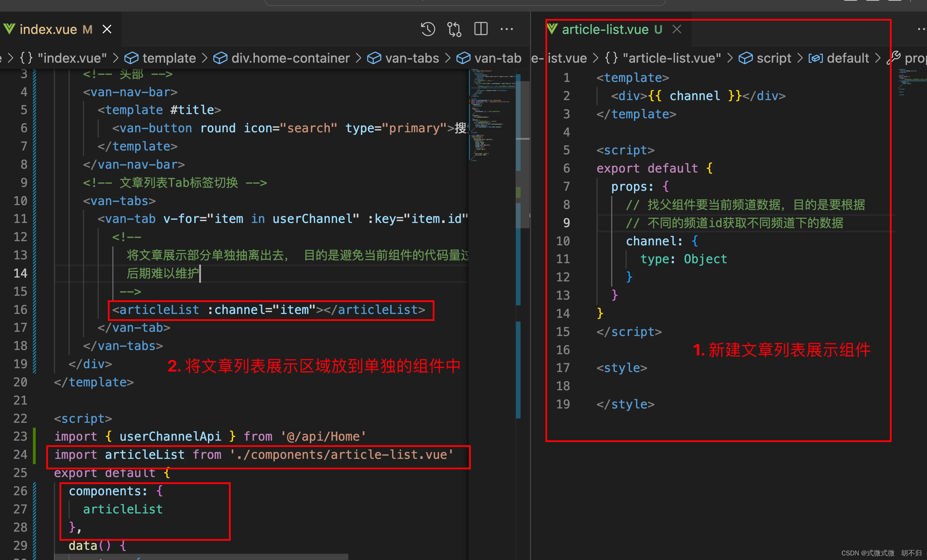Screen dimensions: 927x560
Task: Open the left editor's more actions ellipsis
Action: coord(507,29)
